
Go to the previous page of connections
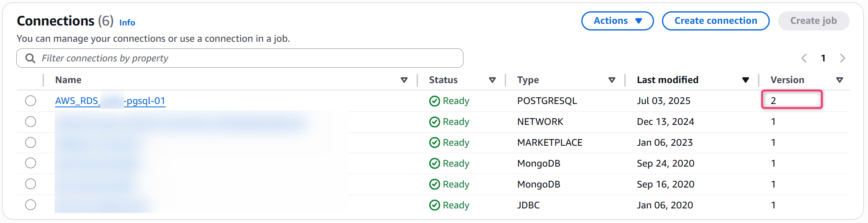804,58
